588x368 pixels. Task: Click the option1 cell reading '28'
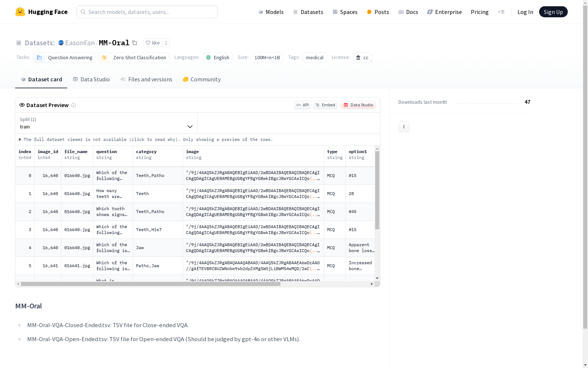tap(360, 194)
